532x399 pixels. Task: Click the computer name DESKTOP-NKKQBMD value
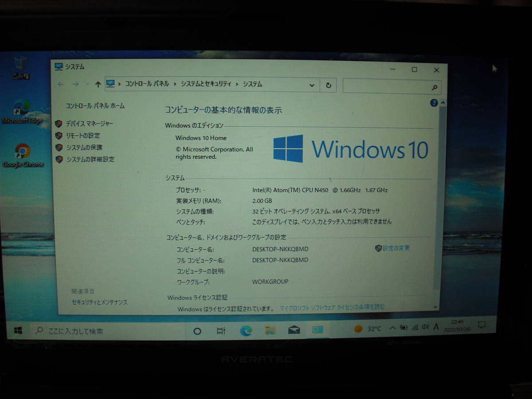(280, 249)
